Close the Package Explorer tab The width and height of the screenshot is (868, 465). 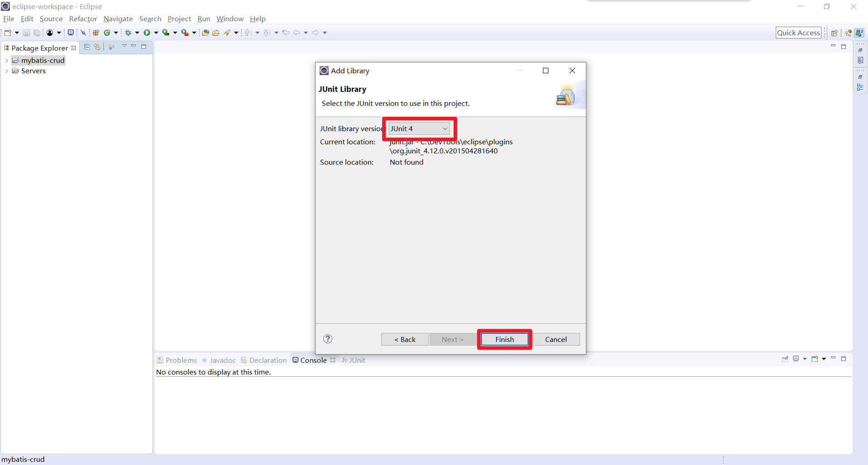[74, 48]
